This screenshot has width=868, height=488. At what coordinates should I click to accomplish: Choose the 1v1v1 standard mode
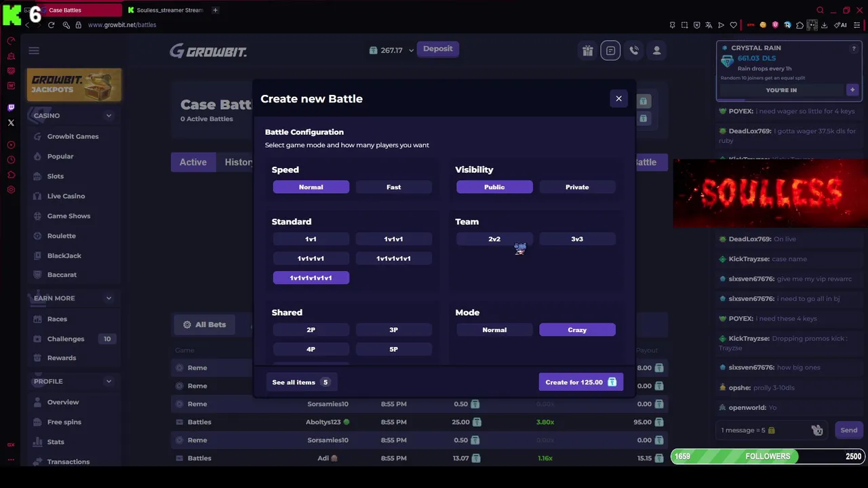pos(394,239)
